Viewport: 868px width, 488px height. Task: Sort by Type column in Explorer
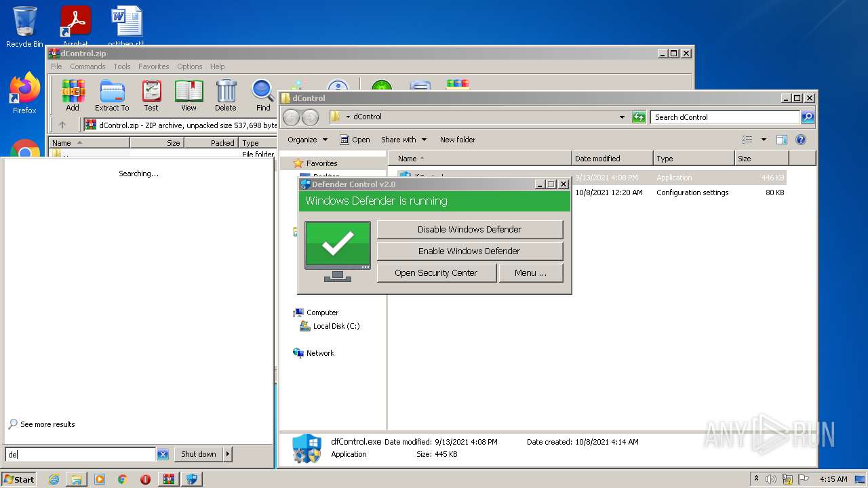point(694,159)
